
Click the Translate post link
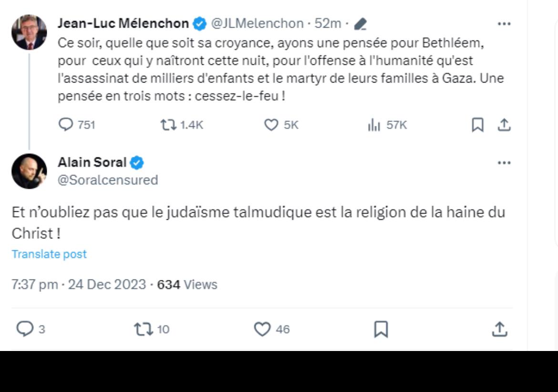pyautogui.click(x=49, y=254)
